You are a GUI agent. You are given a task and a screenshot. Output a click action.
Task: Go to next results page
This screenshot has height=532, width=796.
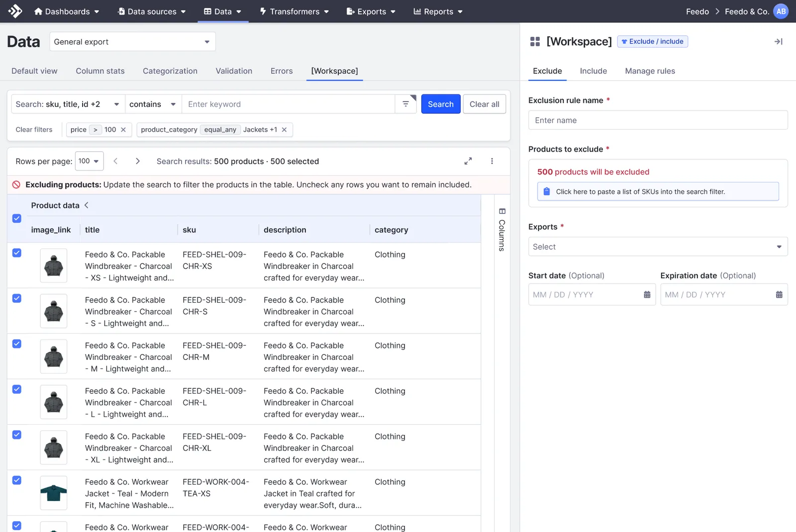[138, 161]
